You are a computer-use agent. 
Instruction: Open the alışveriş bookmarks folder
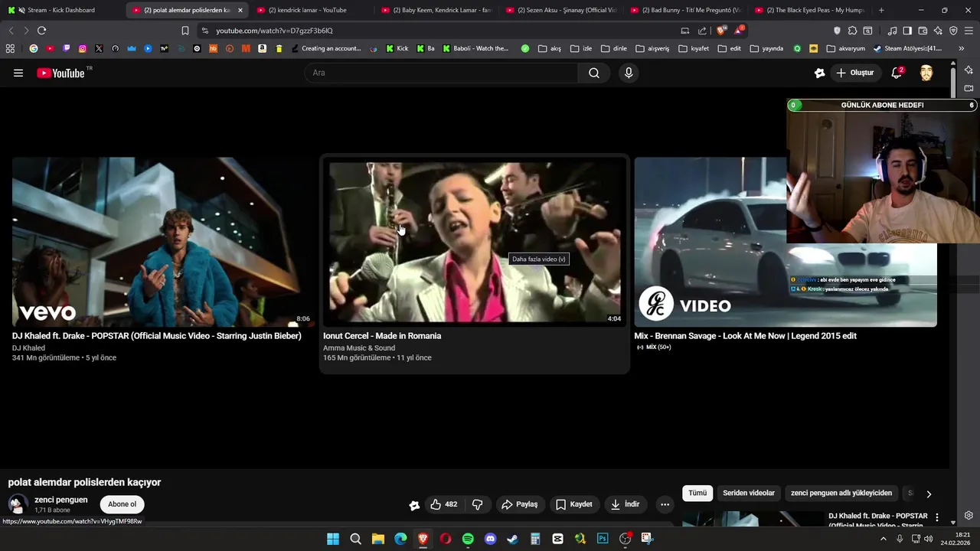pyautogui.click(x=652, y=48)
